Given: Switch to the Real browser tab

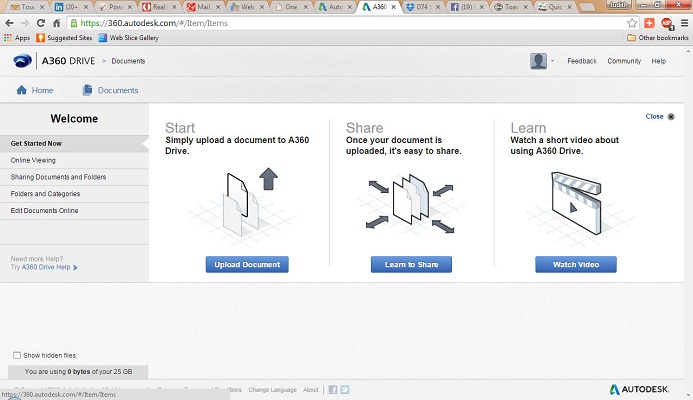Looking at the screenshot, I should coord(159,7).
